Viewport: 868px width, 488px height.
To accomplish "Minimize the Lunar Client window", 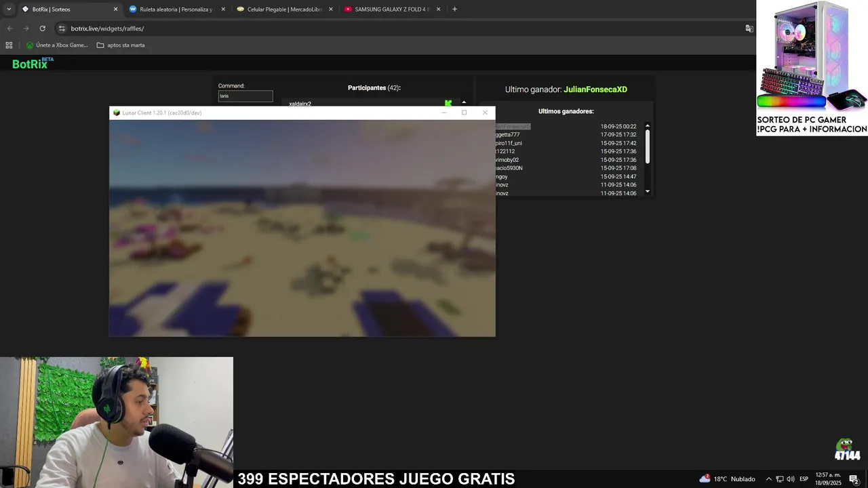I will coord(444,113).
